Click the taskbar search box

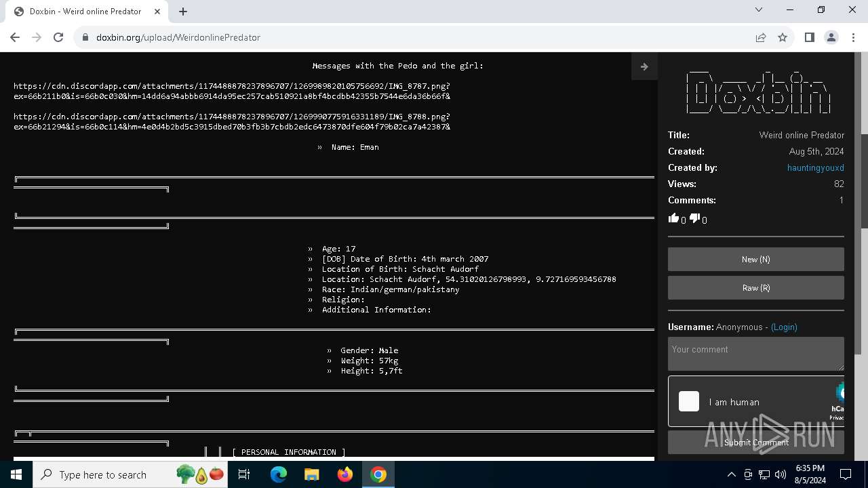(x=131, y=474)
